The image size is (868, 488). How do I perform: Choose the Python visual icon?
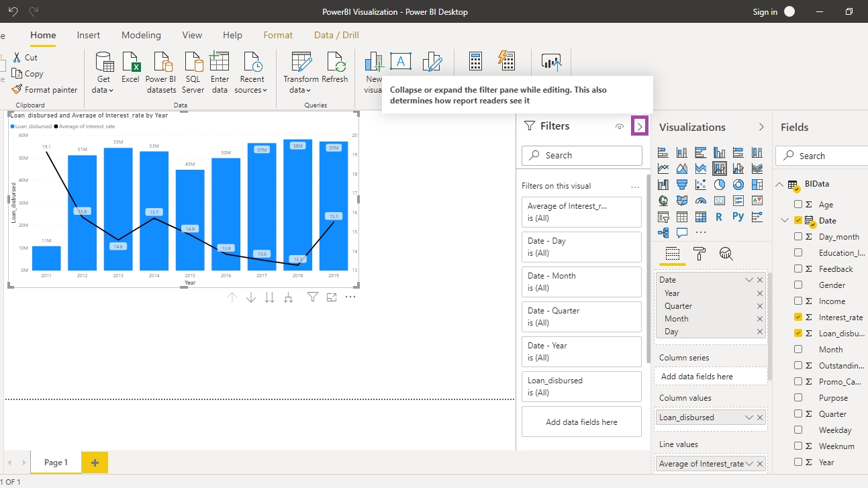[x=738, y=217]
